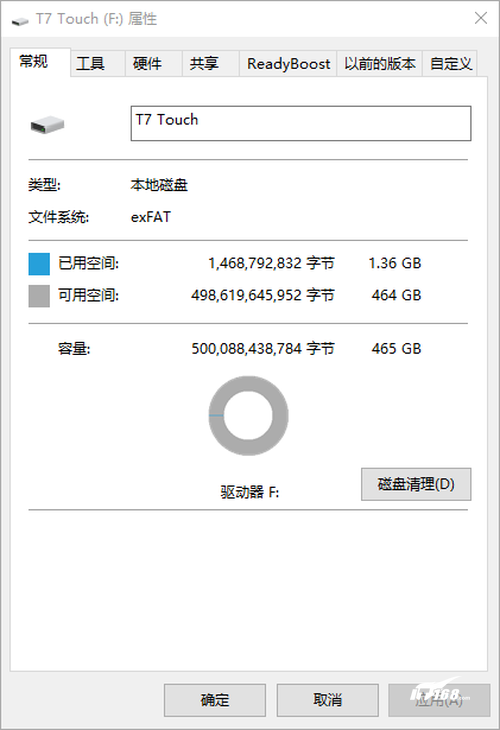Viewport: 500px width, 730px height.
Task: Open the ReadyBoost tab
Action: click(x=288, y=63)
